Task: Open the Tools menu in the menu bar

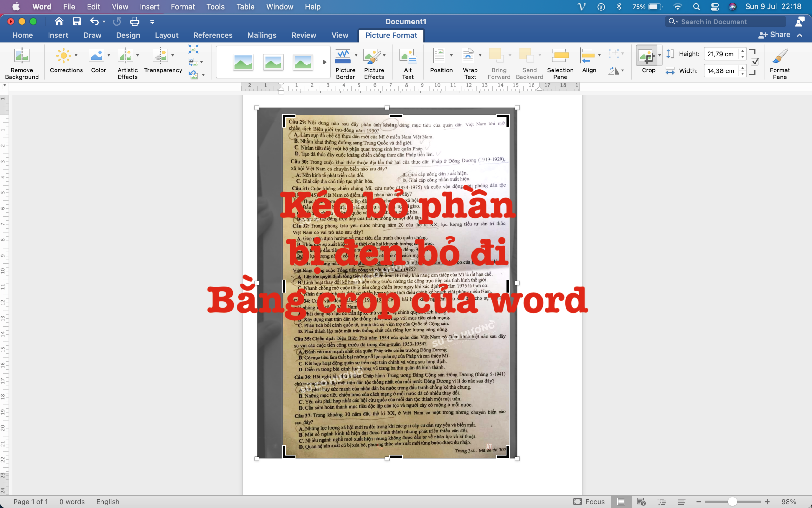Action: 215,7
